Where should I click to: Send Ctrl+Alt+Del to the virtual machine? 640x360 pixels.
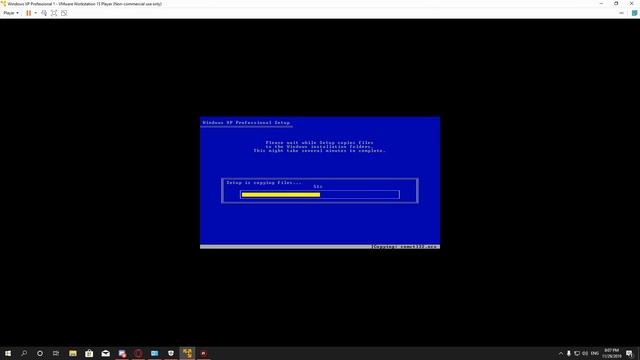(44, 13)
